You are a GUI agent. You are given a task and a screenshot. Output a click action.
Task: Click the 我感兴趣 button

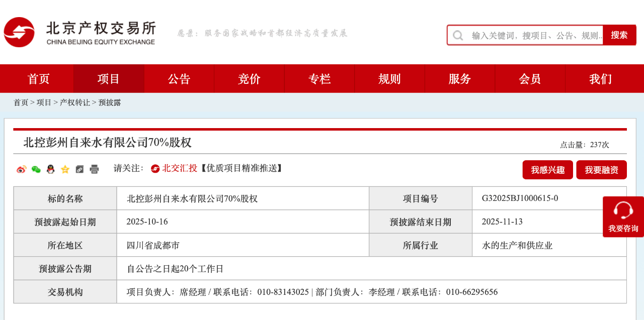tap(547, 170)
